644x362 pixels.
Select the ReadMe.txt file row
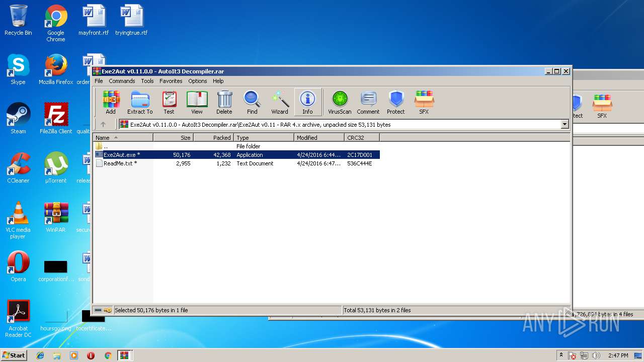[x=236, y=163]
